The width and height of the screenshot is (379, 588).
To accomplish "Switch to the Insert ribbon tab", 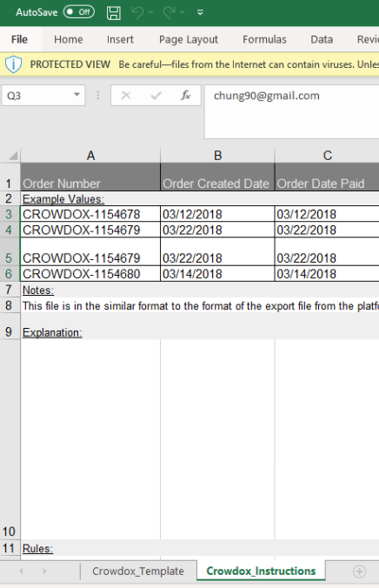I will click(120, 39).
